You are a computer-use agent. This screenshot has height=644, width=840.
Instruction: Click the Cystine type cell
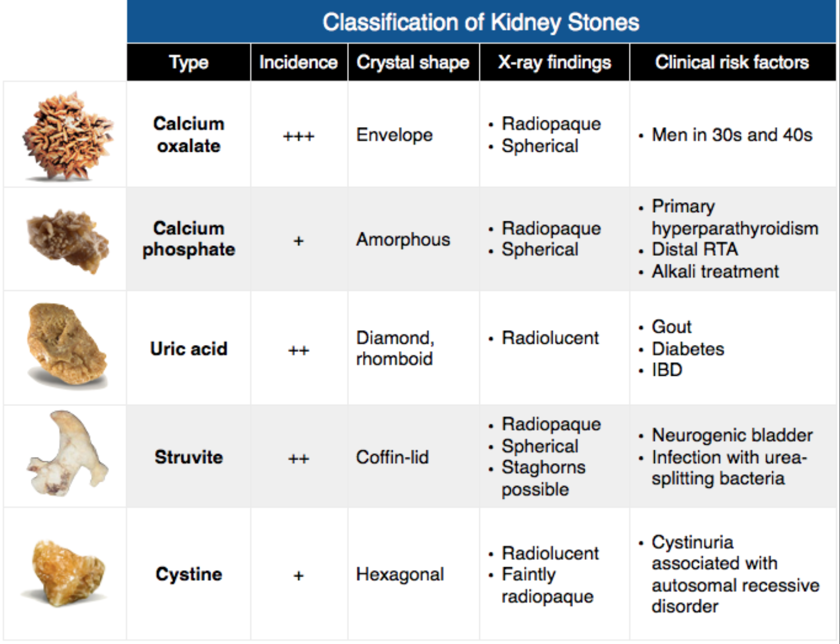189,574
